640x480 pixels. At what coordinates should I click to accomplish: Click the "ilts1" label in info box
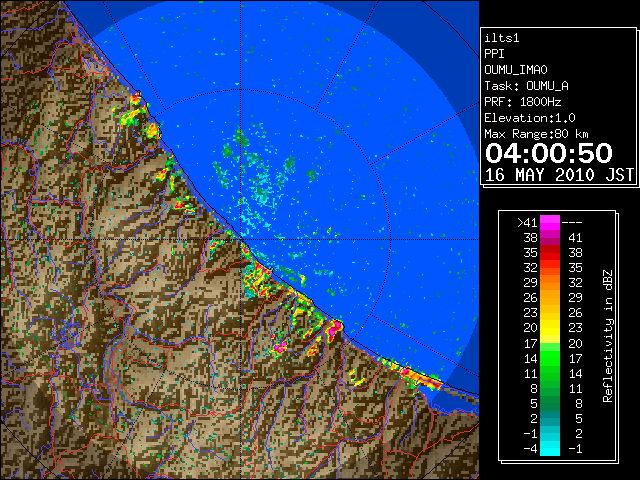502,38
